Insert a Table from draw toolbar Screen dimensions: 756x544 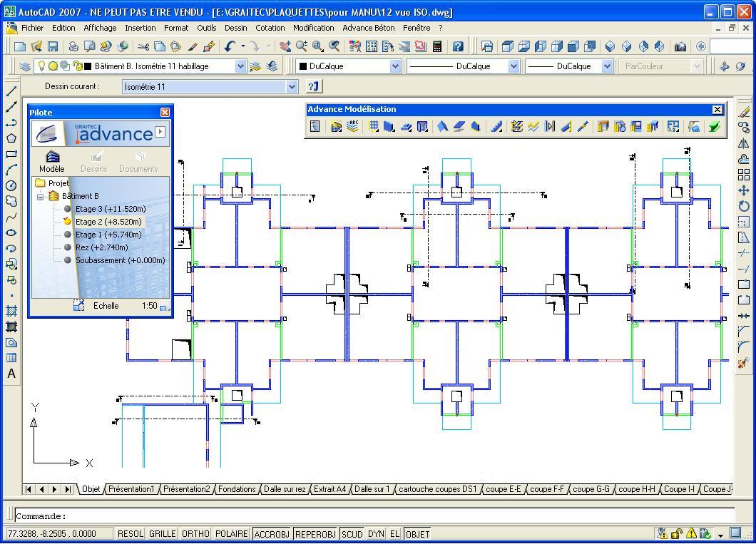tap(11, 357)
